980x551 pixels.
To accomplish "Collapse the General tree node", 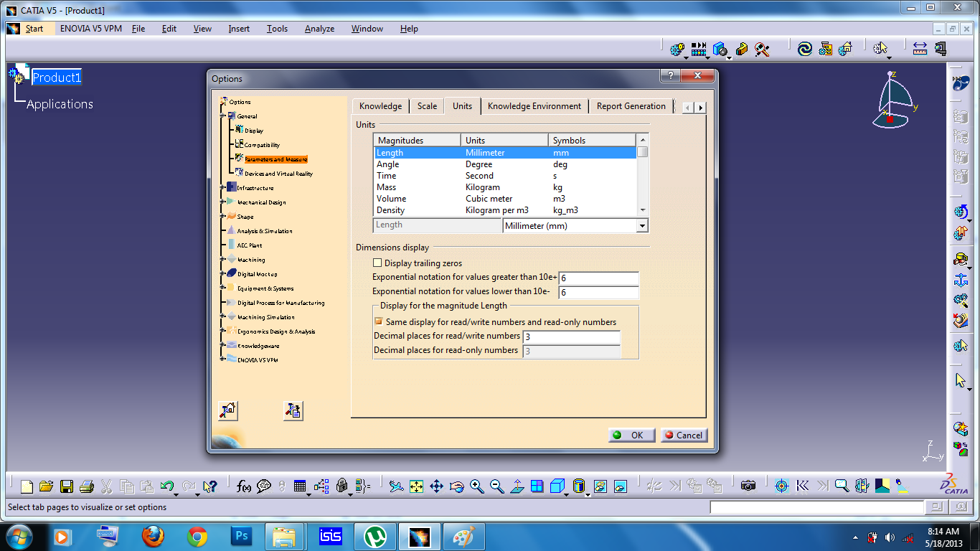I will (223, 116).
